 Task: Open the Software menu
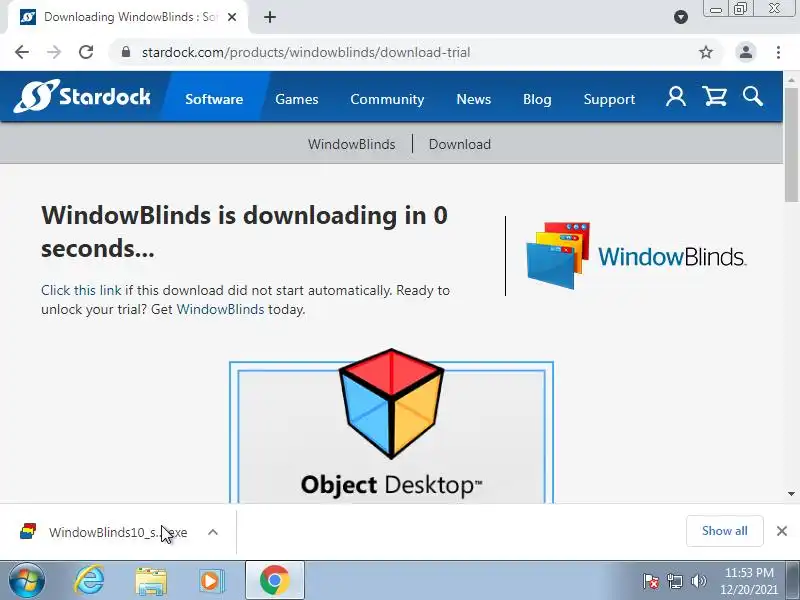coord(214,98)
